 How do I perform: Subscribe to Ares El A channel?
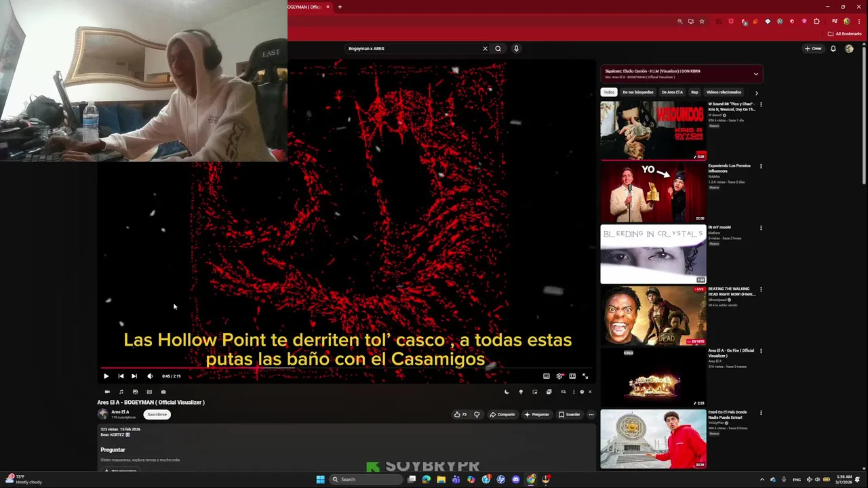pos(157,414)
